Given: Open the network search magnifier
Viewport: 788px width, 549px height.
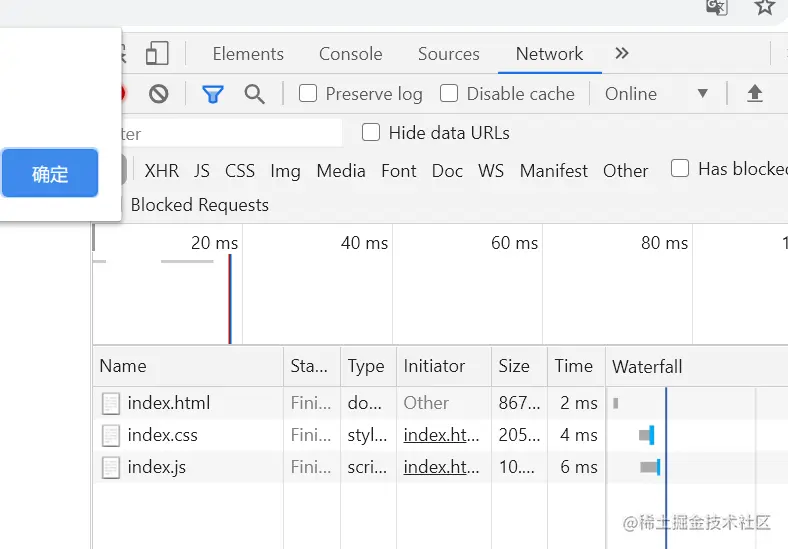Looking at the screenshot, I should (255, 94).
